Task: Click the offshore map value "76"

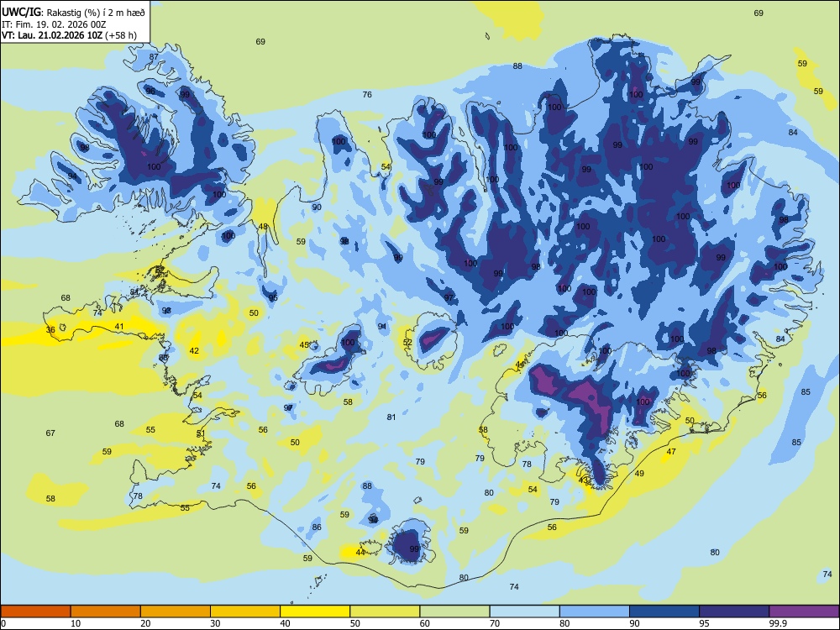Action: (367, 95)
